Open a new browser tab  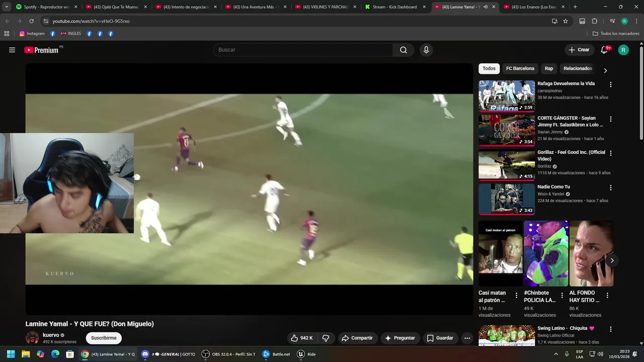(x=575, y=7)
